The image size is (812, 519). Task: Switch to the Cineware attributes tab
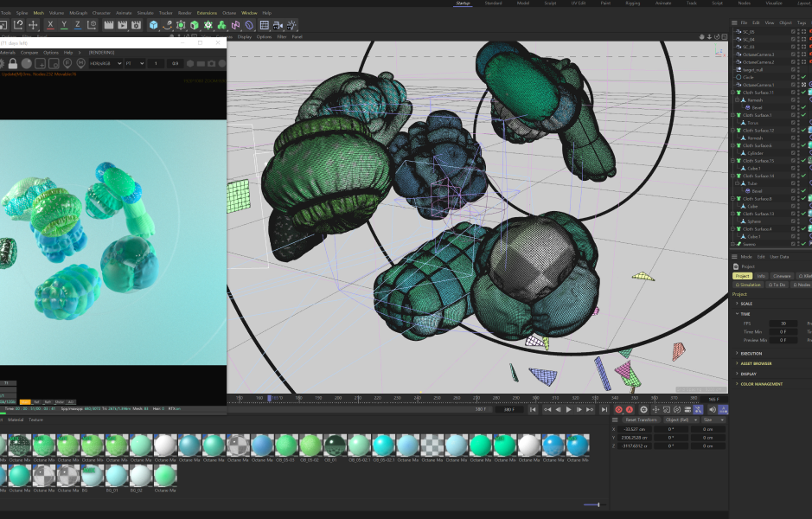pos(782,276)
